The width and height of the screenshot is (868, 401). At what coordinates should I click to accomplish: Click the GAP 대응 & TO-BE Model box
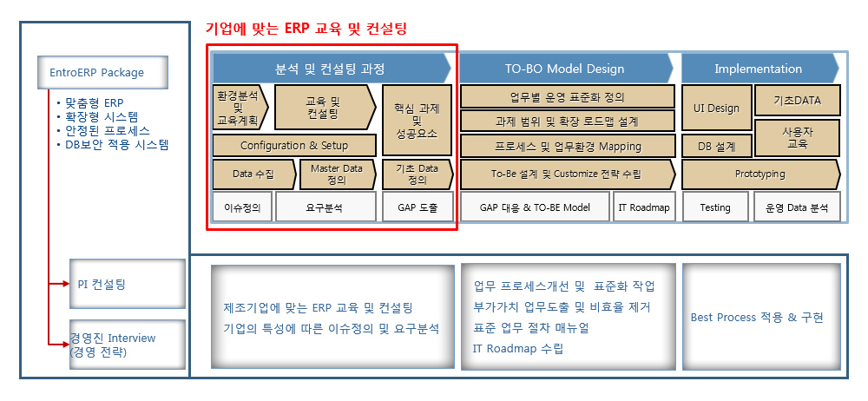(x=535, y=207)
